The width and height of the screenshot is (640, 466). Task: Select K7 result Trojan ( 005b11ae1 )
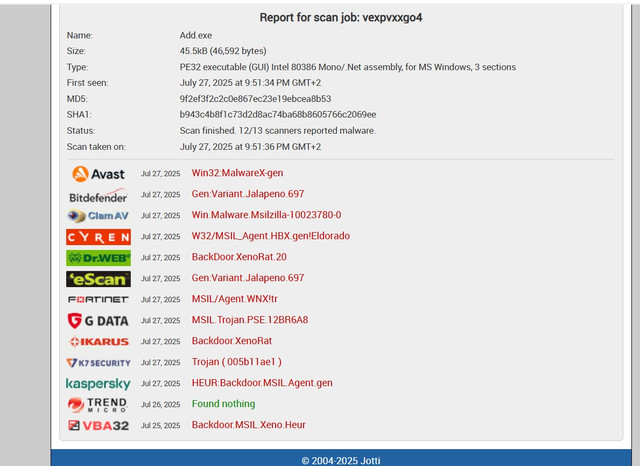coord(237,362)
